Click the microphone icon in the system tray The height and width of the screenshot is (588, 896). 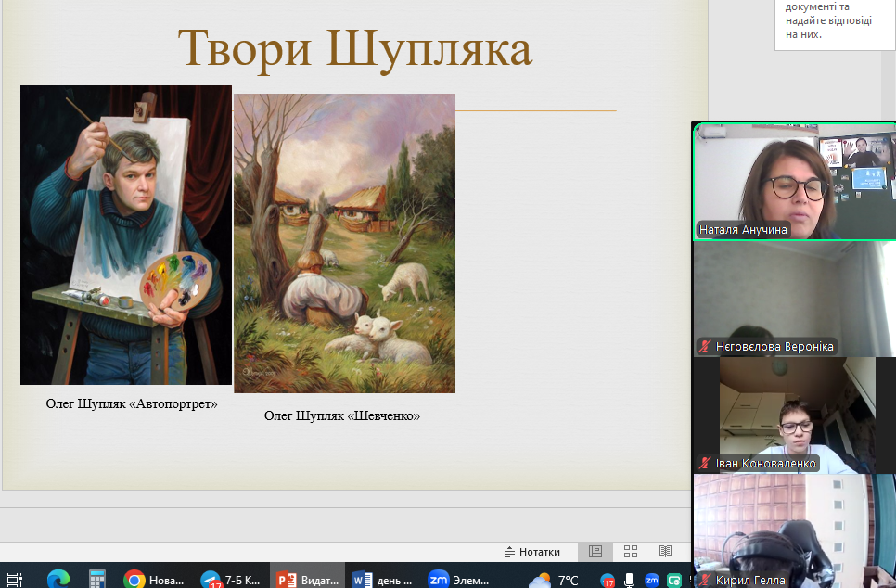(x=629, y=580)
